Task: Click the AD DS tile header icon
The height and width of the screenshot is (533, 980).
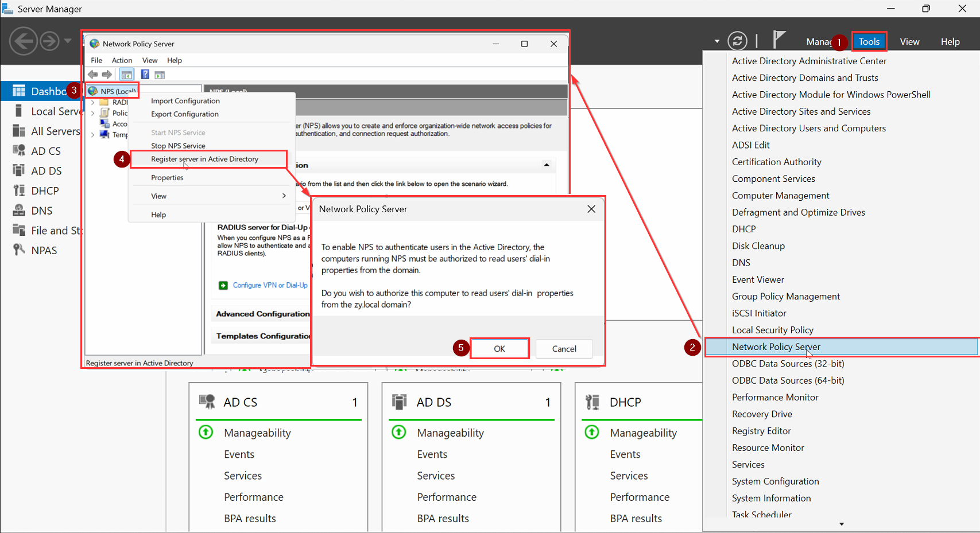Action: coord(399,402)
